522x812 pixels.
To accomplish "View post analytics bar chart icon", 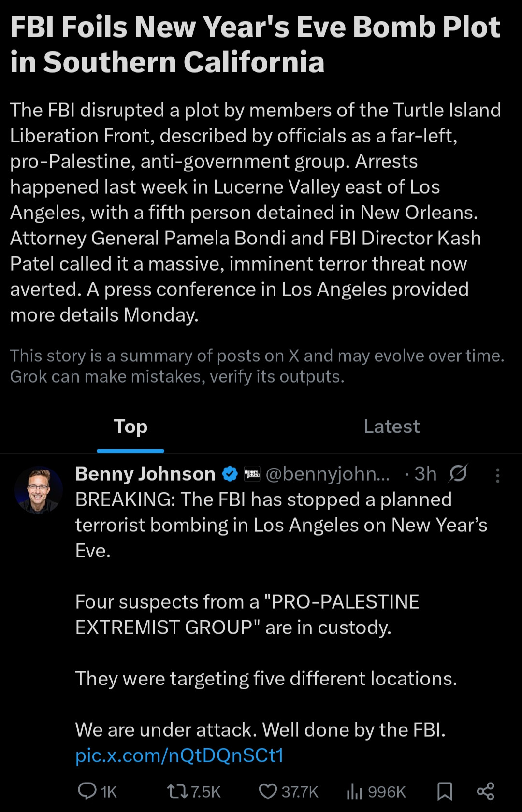I will pos(354,791).
